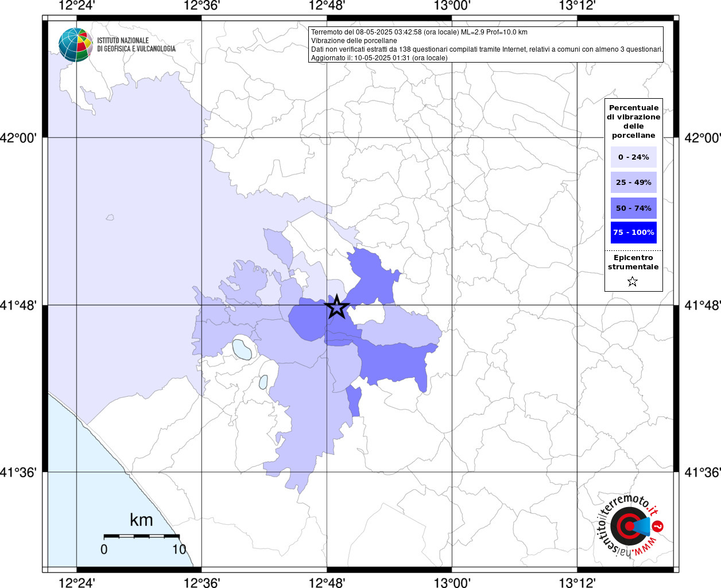Click the legend star symbol for Epicentro strumentale
The width and height of the screenshot is (721, 588).
[633, 281]
